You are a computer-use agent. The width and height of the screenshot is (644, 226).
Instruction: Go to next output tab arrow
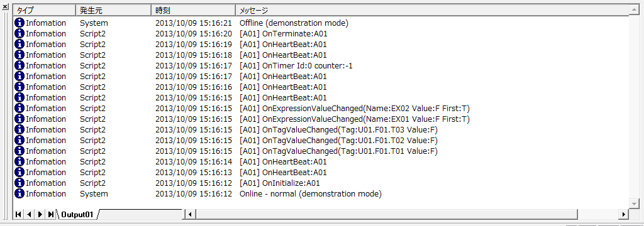click(x=40, y=214)
